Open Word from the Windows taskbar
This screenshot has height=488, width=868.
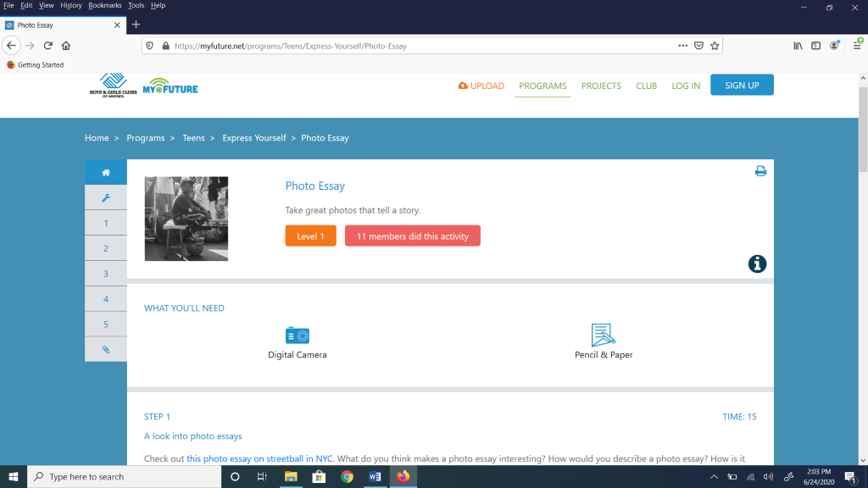375,476
